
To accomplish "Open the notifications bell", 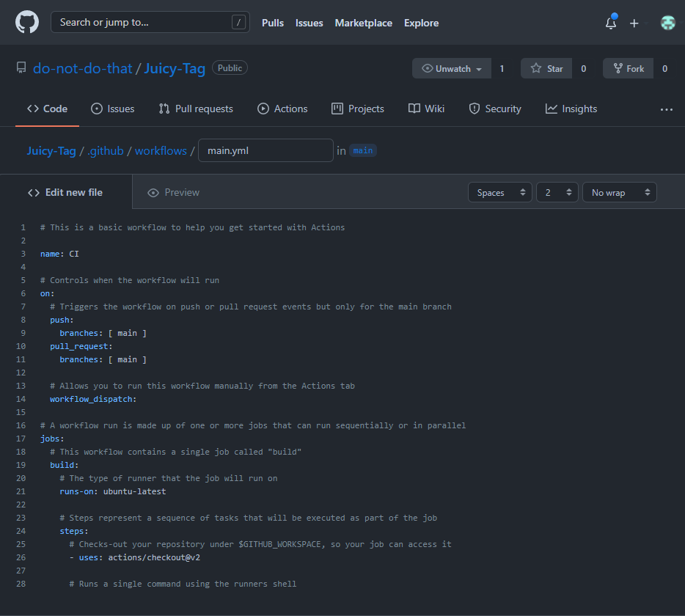I will 611,23.
